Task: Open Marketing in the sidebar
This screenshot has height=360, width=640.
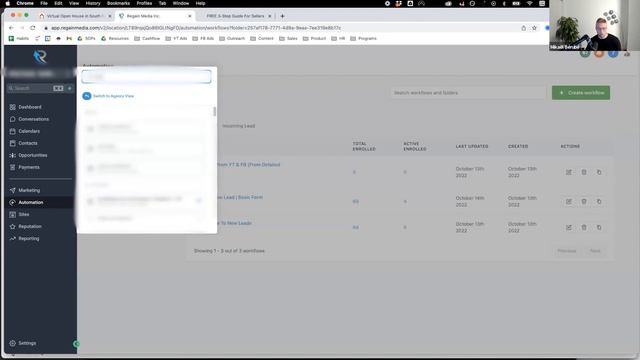Action: click(29, 190)
